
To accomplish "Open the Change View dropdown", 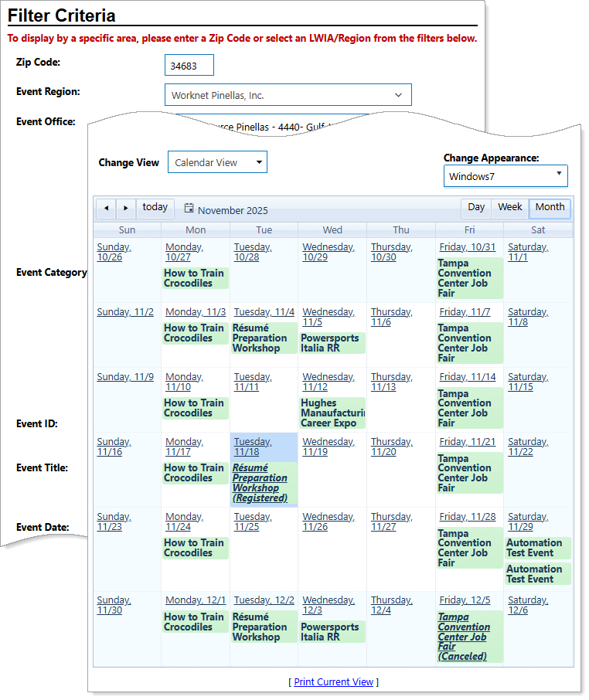I will pyautogui.click(x=217, y=162).
